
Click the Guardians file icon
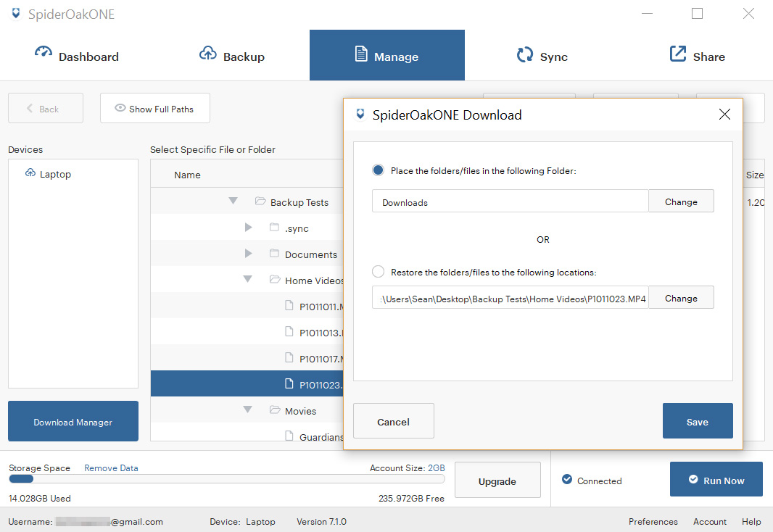(x=289, y=436)
